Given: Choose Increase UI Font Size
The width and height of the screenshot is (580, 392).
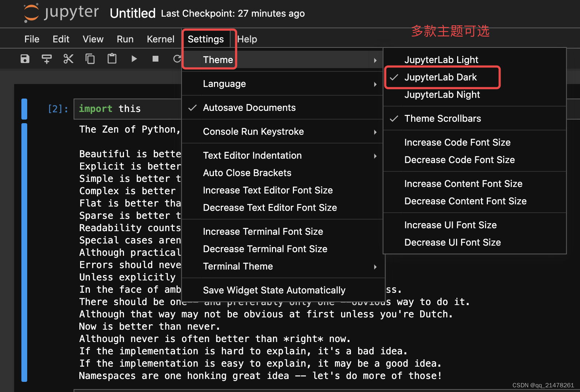Looking at the screenshot, I should pos(475,225).
